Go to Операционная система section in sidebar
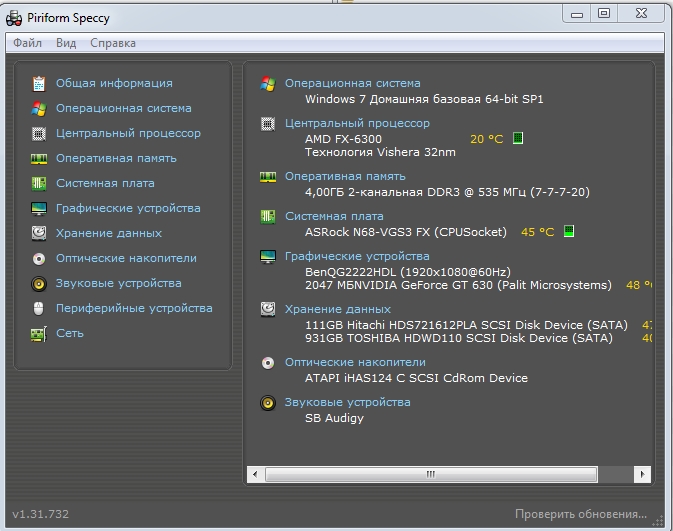Screen dimensions: 673x531 (x=124, y=108)
